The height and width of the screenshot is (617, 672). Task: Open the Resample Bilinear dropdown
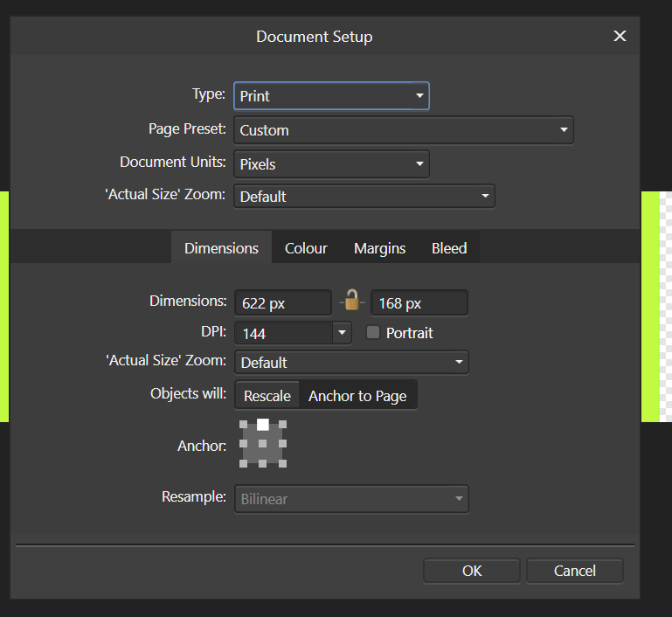[x=351, y=499]
